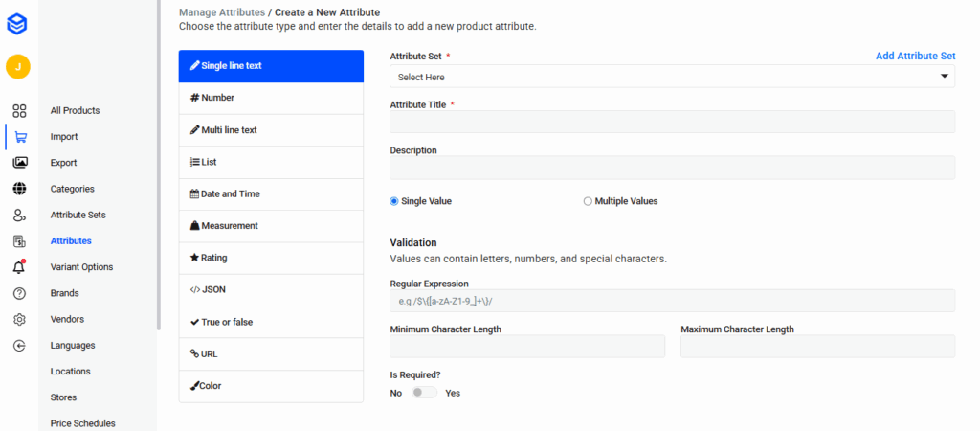This screenshot has width=980, height=431.
Task: Open the settings gear icon
Action: 19,319
